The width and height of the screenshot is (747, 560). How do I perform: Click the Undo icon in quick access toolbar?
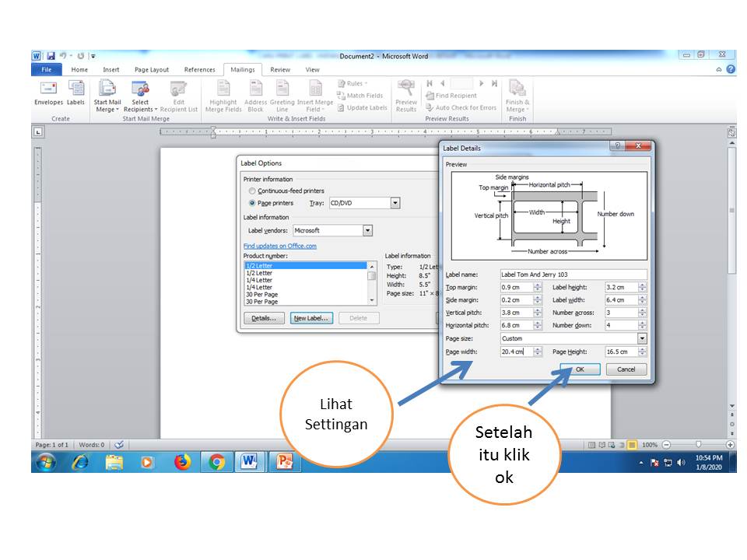pyautogui.click(x=63, y=56)
